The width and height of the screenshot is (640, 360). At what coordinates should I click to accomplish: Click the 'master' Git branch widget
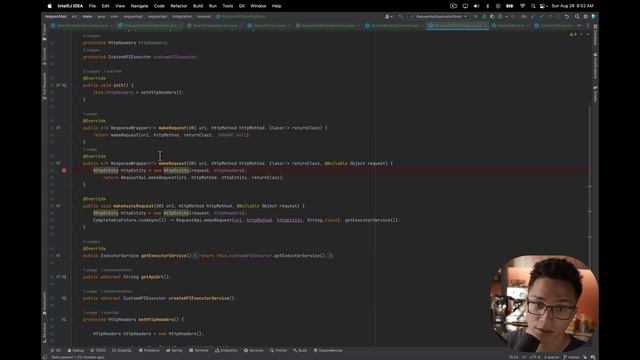tap(571, 357)
